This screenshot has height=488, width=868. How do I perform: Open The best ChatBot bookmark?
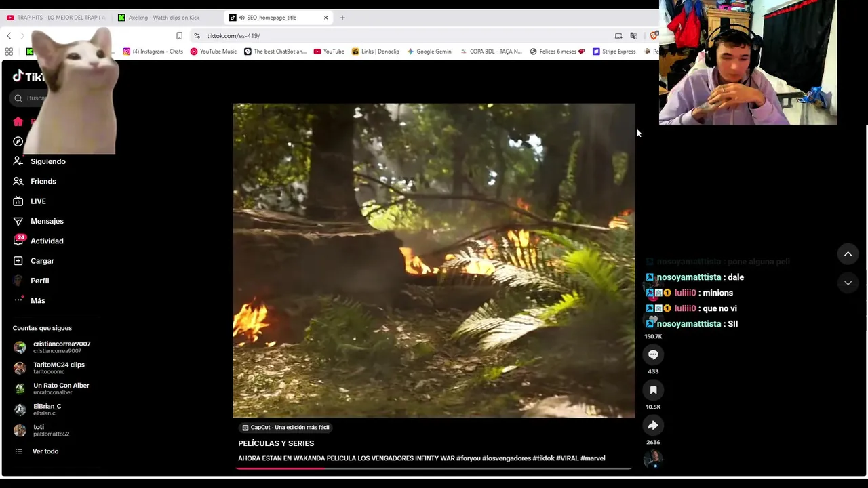pos(275,52)
